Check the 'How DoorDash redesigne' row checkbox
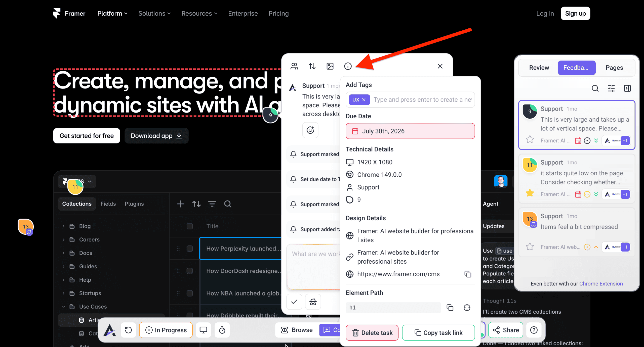 pos(190,271)
